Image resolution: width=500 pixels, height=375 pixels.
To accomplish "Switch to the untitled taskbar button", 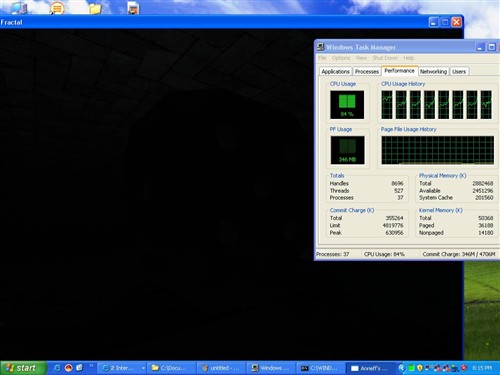I will [x=221, y=368].
